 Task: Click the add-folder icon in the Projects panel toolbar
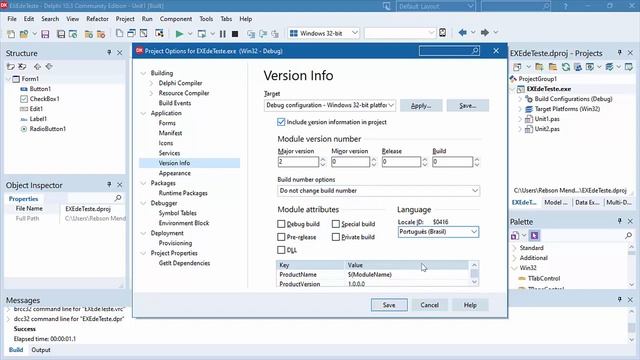[x=539, y=67]
